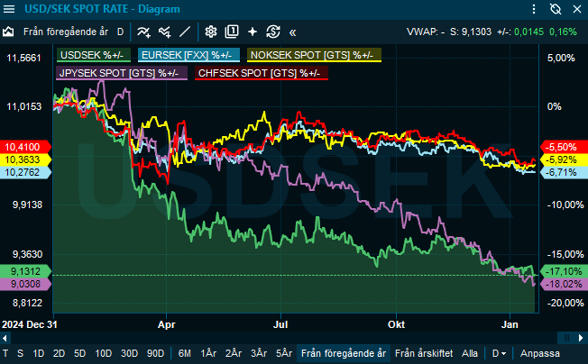
Task: Click the compare instruments icon
Action: [164, 32]
